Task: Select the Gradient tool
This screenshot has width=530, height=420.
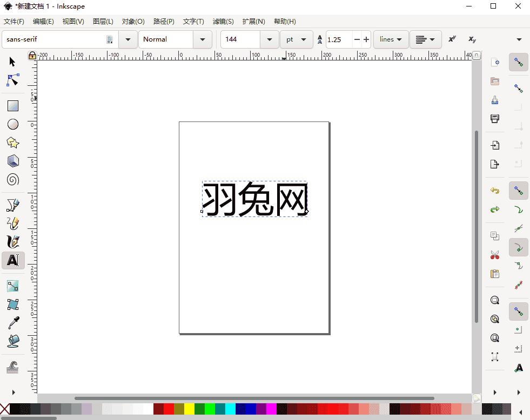Action: tap(13, 286)
